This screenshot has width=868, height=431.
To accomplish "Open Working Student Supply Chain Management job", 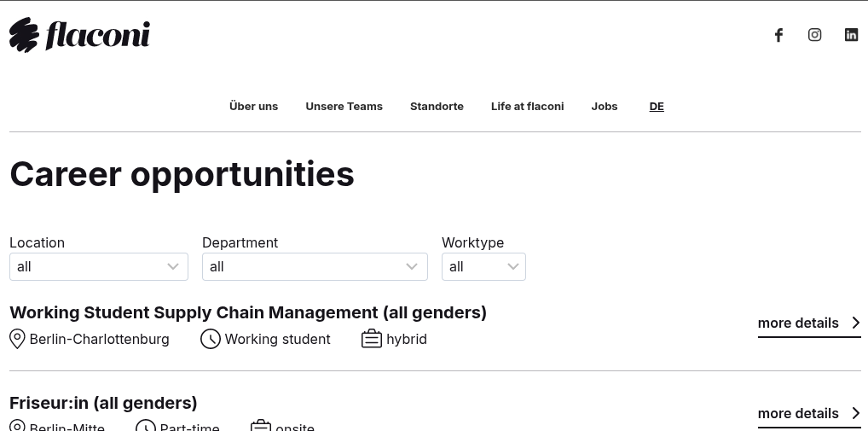I will click(248, 312).
